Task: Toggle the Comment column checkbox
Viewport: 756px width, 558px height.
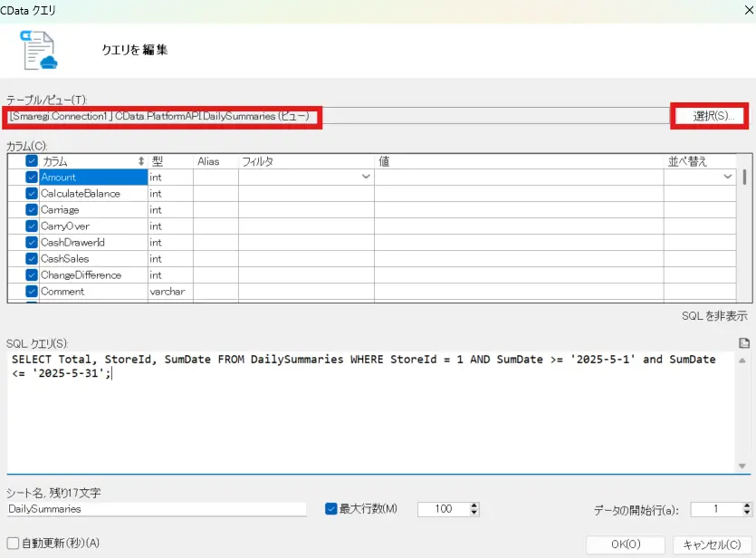Action: pyautogui.click(x=32, y=292)
